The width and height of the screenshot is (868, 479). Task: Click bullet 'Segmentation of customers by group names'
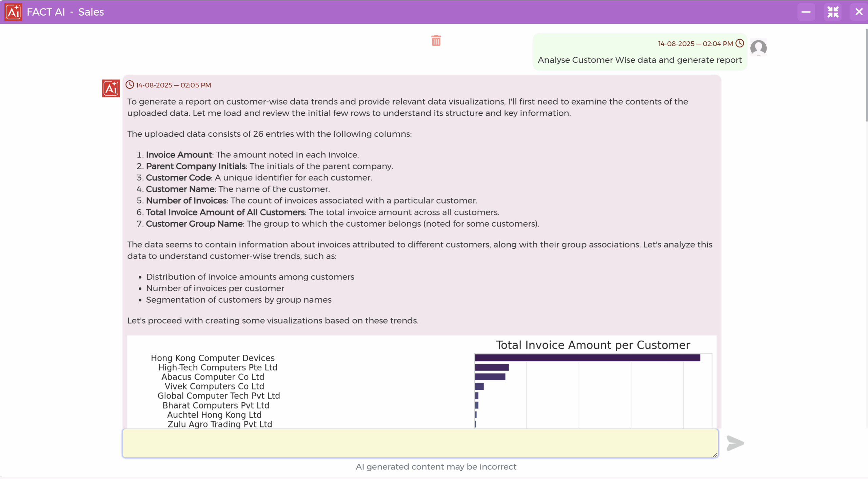point(239,300)
